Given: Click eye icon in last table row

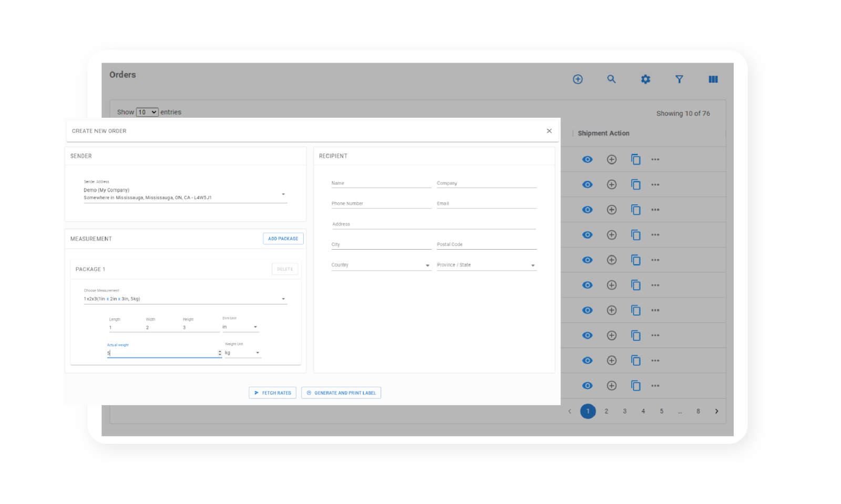Looking at the screenshot, I should [588, 386].
